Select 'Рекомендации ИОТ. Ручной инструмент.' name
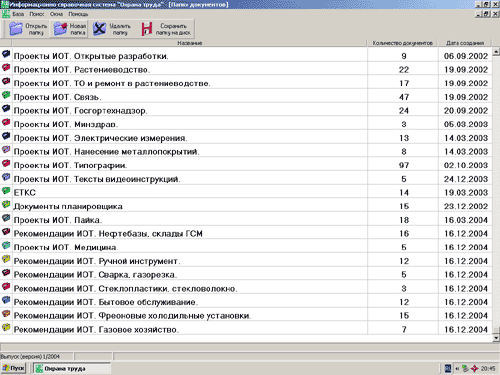Viewport: 500px width, 375px height. tap(97, 261)
